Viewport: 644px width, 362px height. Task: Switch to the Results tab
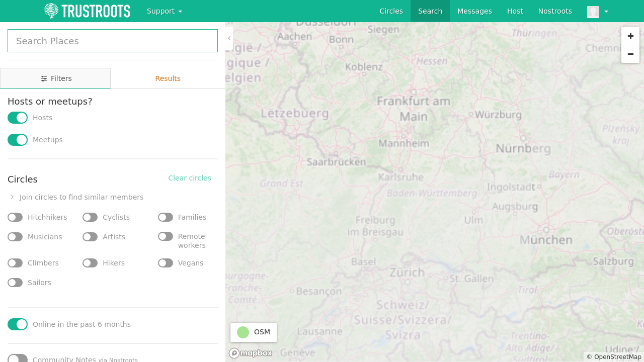168,78
